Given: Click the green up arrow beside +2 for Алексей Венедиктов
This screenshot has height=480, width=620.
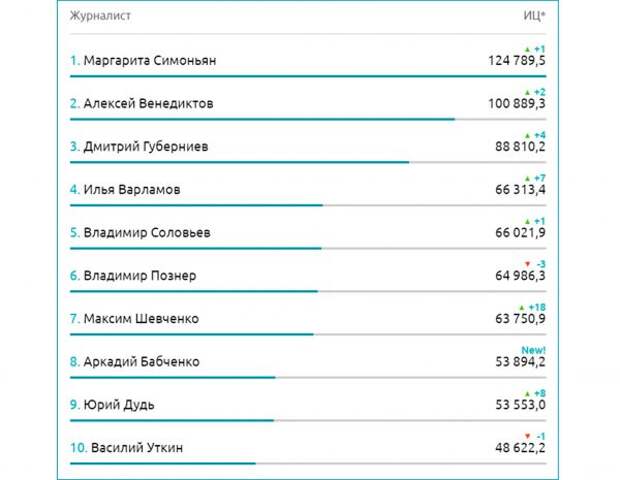Looking at the screenshot, I should (527, 93).
